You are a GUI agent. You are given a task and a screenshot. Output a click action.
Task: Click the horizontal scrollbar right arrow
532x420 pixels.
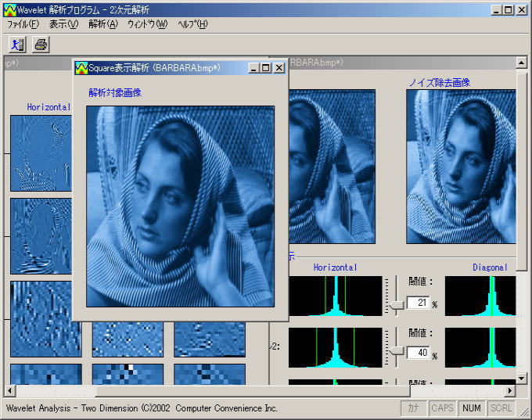coord(509,390)
